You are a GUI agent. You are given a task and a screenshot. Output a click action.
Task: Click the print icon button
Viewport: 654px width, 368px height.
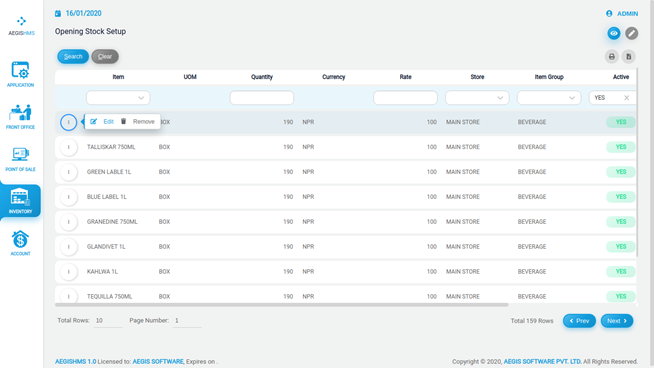[x=611, y=57]
